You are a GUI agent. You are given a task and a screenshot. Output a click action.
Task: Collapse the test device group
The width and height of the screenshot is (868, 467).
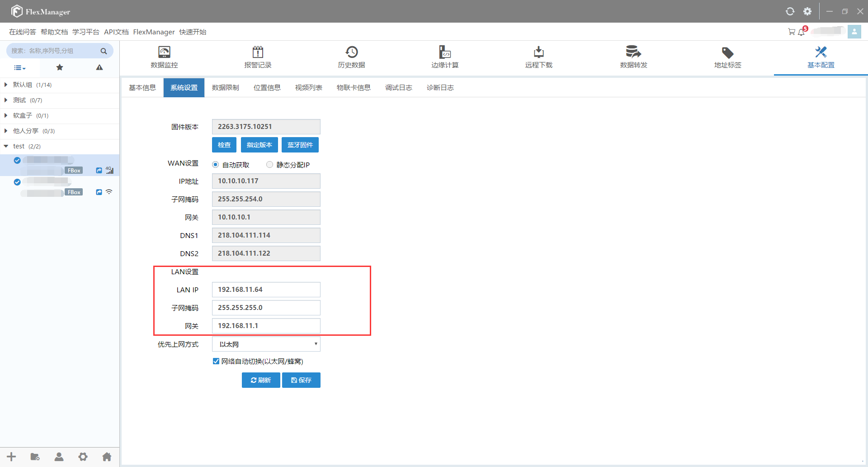pyautogui.click(x=6, y=146)
